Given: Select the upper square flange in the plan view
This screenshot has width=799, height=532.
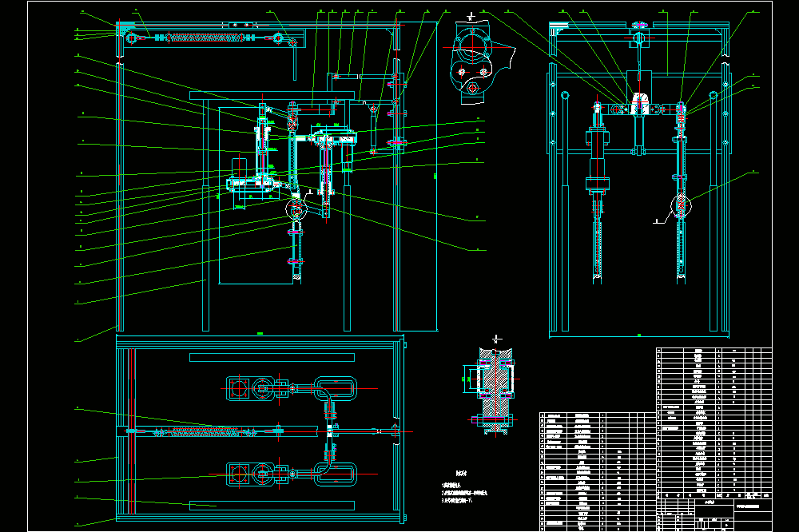Looking at the screenshot, I should click(238, 389).
